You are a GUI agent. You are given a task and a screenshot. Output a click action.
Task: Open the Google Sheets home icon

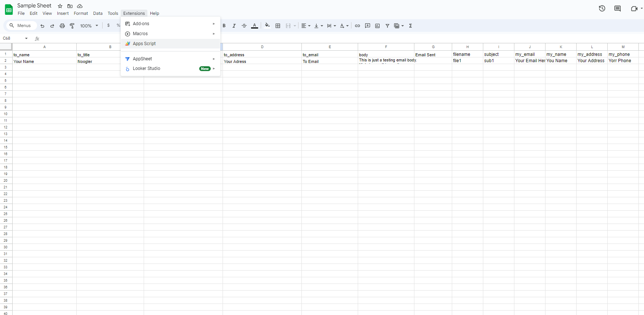(9, 10)
